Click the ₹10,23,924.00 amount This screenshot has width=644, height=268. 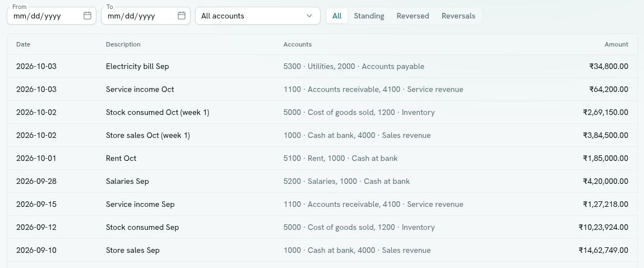coord(603,227)
